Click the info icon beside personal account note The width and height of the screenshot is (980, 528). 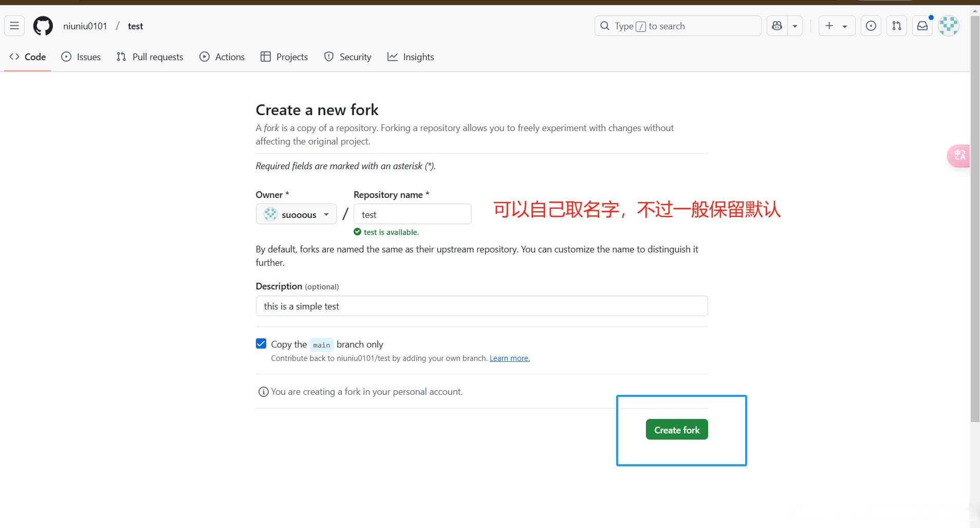(x=263, y=392)
